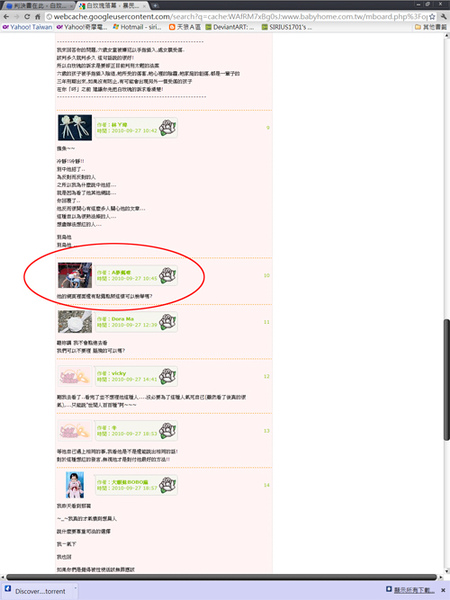Click Dora Ma's avatar thumbnail
450x600 pixels.
point(75,322)
